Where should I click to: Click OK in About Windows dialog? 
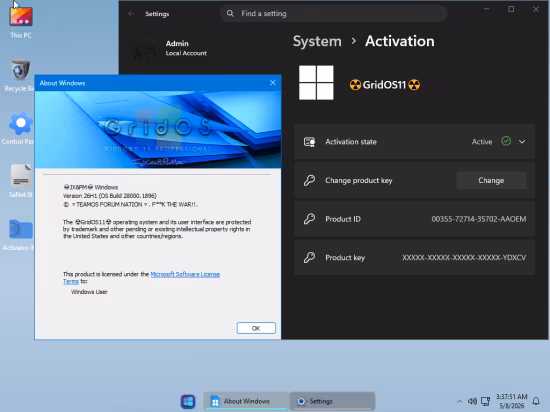coord(256,328)
